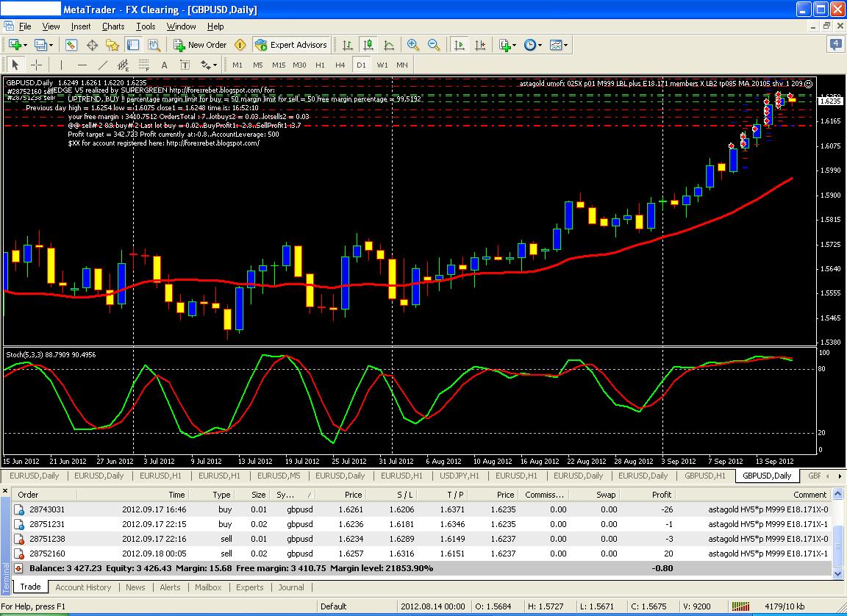Switch to the USDJPY,H1 chart tab

click(x=459, y=476)
